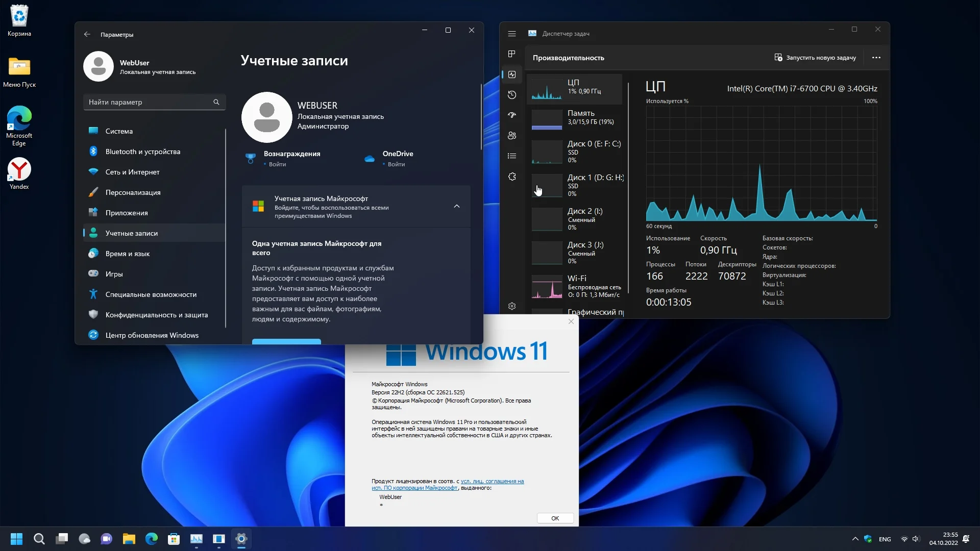This screenshot has width=980, height=551.
Task: Open the Details list icon in Task Manager
Action: click(512, 156)
